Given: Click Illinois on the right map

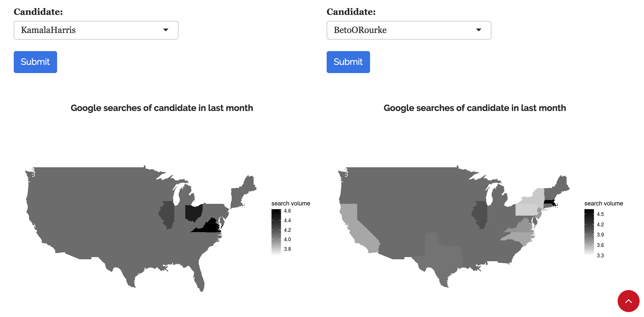Looking at the screenshot, I should [480, 215].
